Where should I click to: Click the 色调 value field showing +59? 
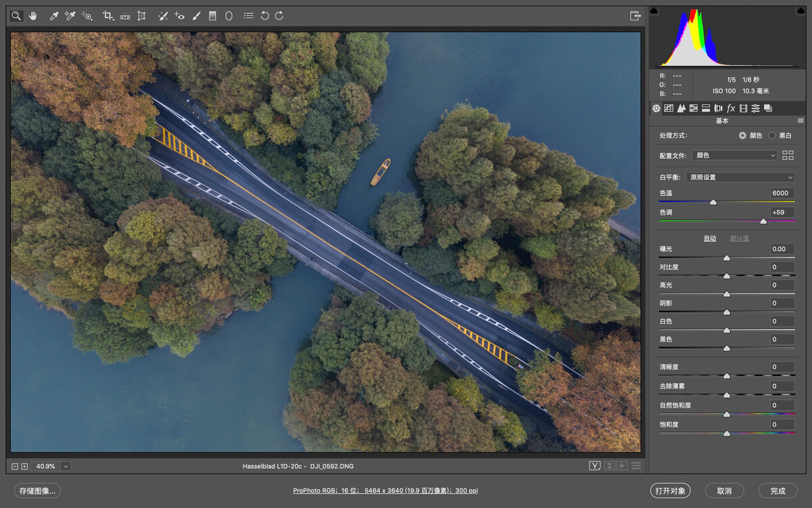782,212
